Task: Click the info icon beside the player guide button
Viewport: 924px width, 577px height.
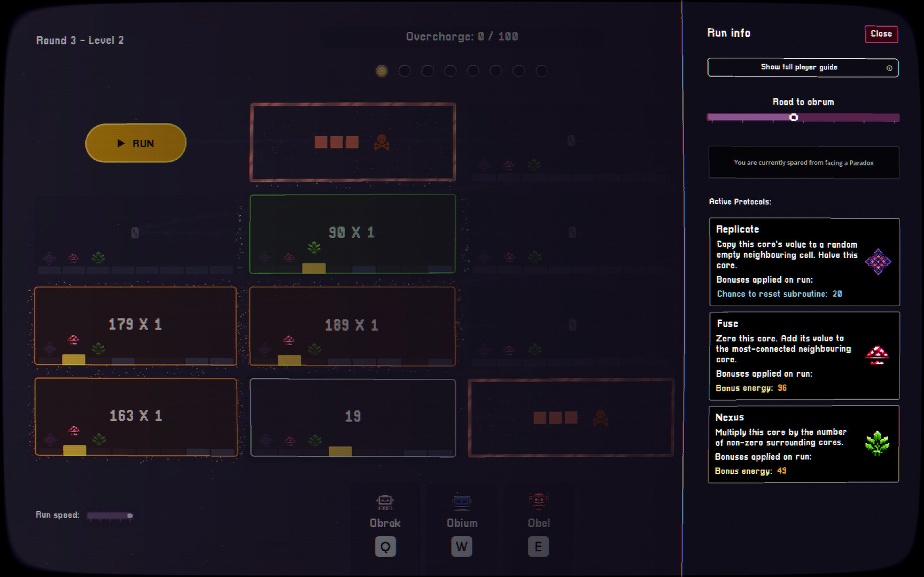Action: click(889, 68)
